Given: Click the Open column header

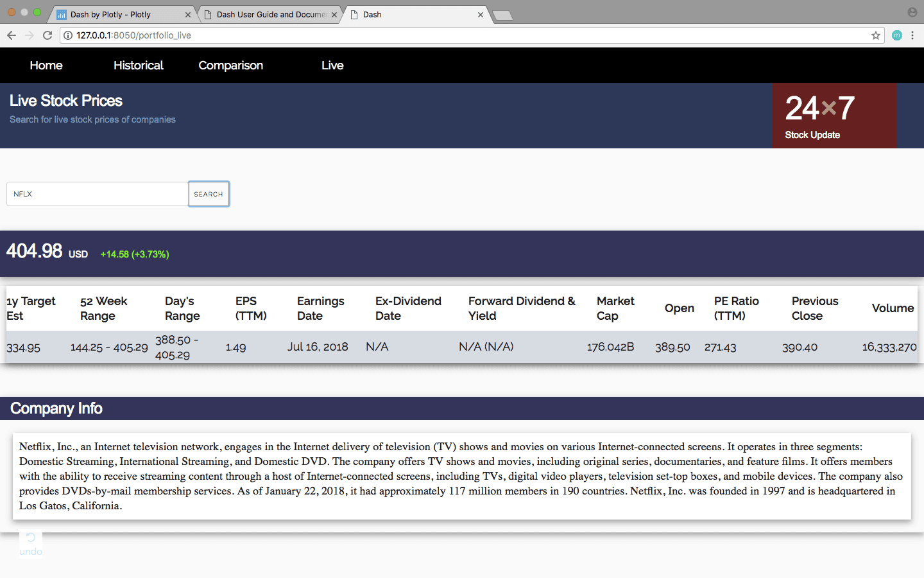Looking at the screenshot, I should click(x=680, y=308).
